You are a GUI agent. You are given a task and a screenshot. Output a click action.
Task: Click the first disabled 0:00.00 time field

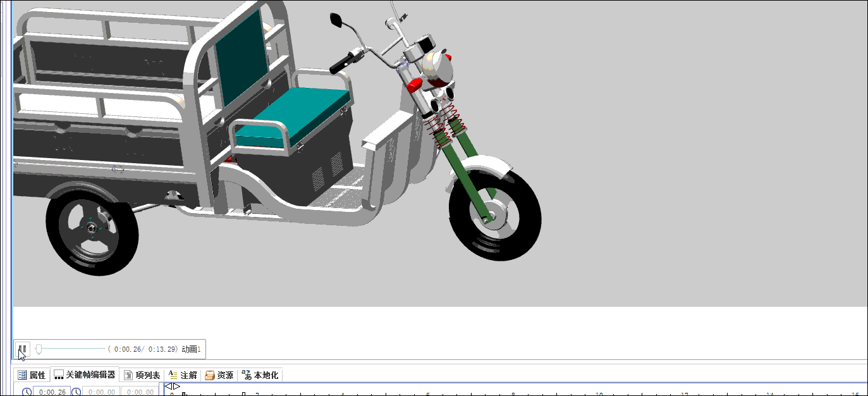[x=101, y=392]
